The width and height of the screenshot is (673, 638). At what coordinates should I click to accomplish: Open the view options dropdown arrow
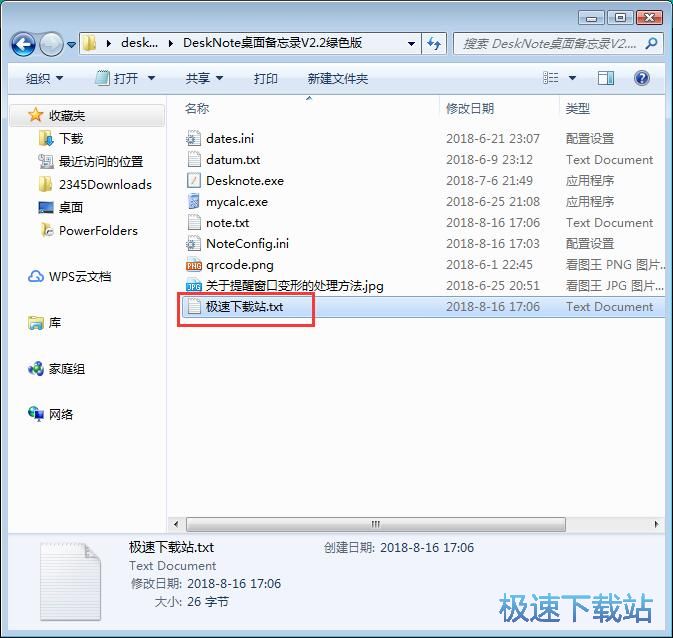(x=572, y=79)
